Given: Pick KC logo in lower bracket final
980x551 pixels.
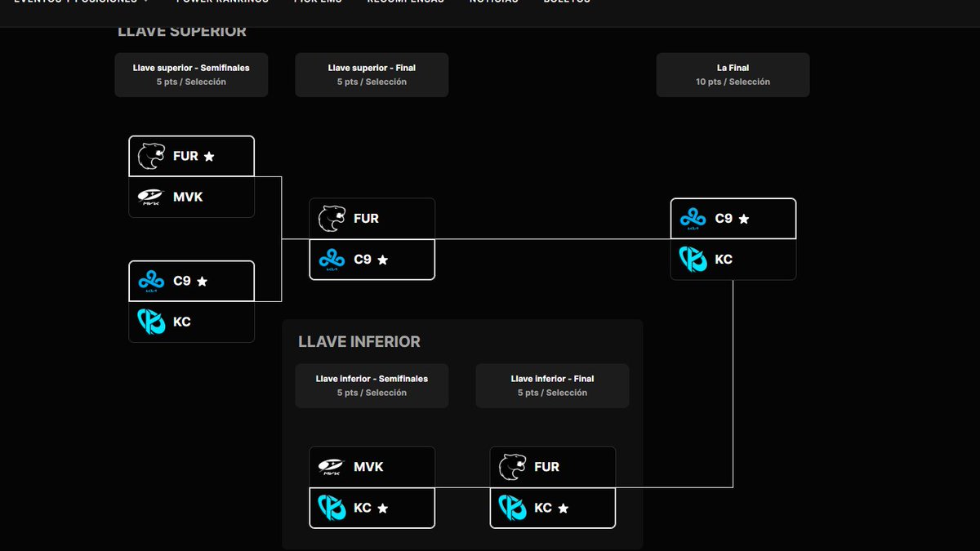Looking at the screenshot, I should click(x=512, y=508).
